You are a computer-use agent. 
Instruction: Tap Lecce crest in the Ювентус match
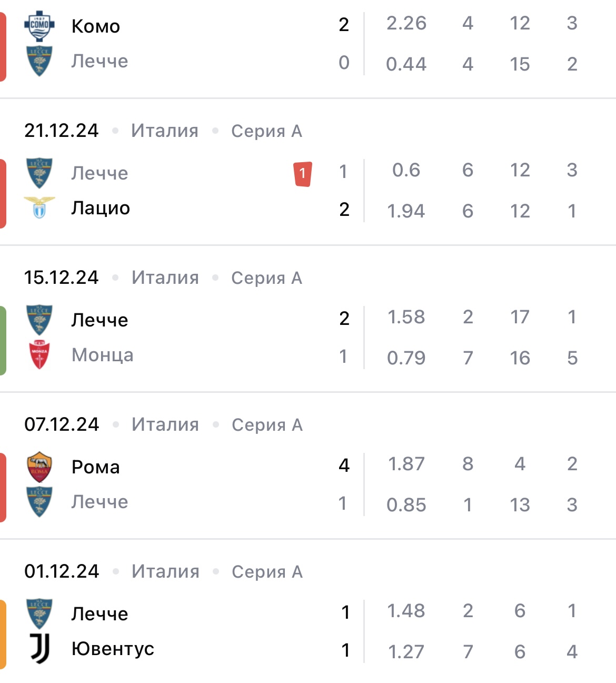39,613
